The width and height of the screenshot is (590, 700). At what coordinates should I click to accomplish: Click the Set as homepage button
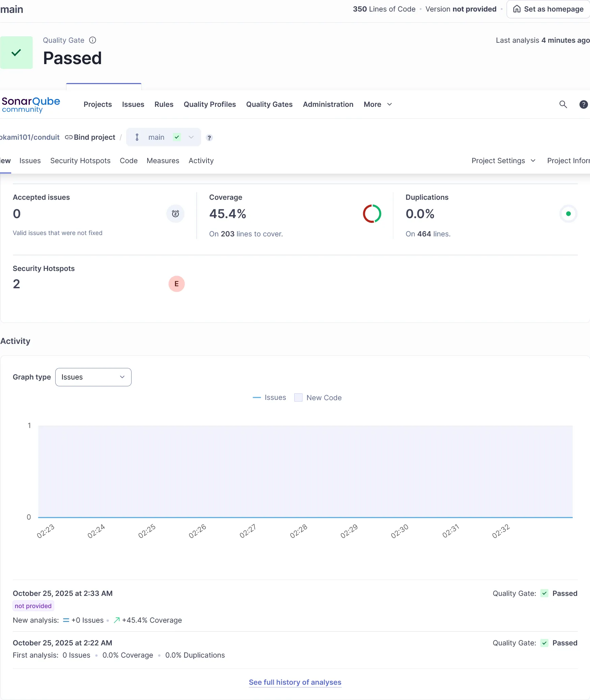(x=547, y=9)
